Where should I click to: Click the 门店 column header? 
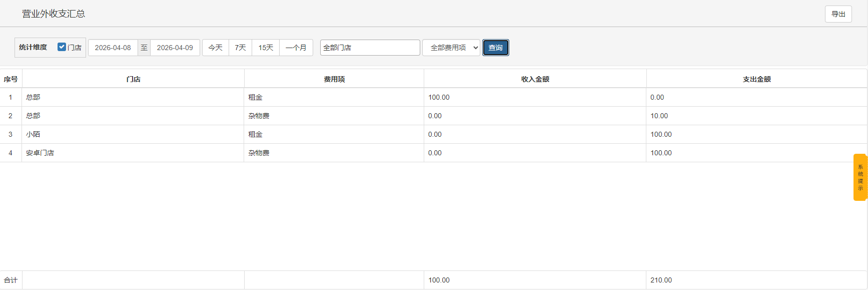pyautogui.click(x=133, y=79)
